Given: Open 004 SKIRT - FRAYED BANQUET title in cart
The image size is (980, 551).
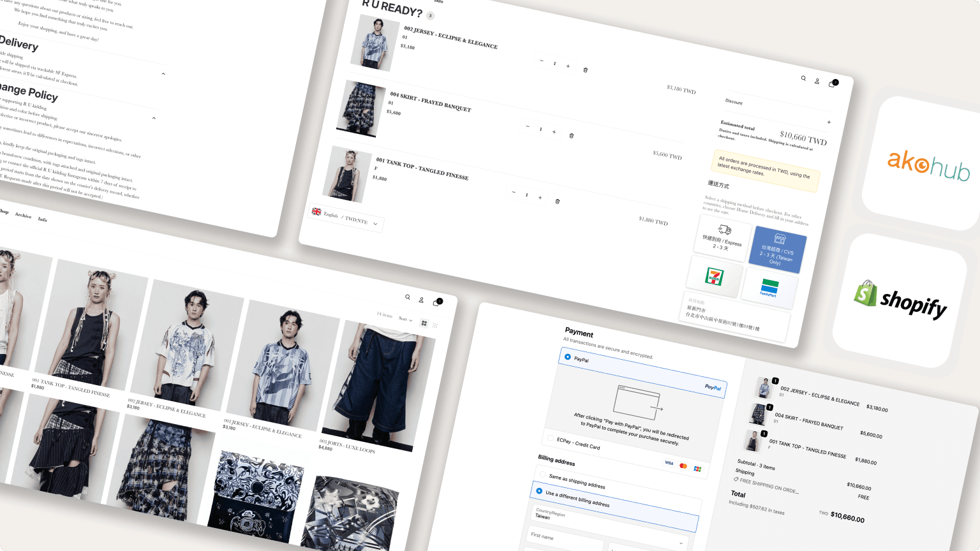Looking at the screenshot, I should (x=431, y=101).
